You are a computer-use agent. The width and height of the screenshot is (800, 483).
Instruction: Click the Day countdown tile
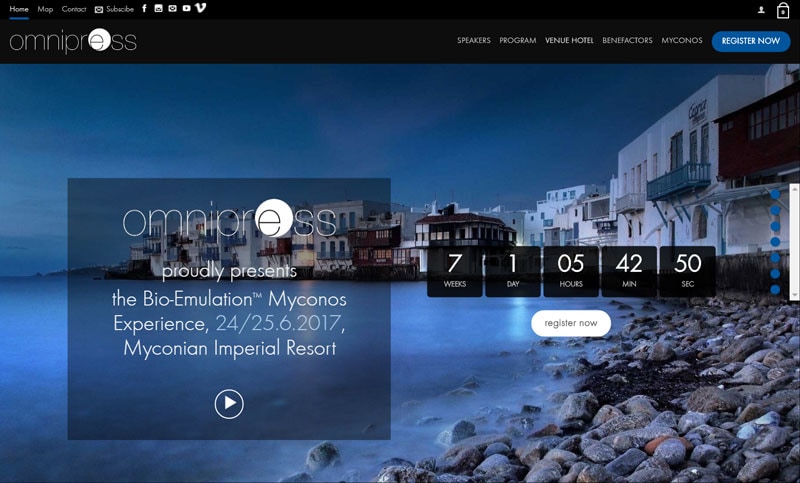click(x=513, y=271)
